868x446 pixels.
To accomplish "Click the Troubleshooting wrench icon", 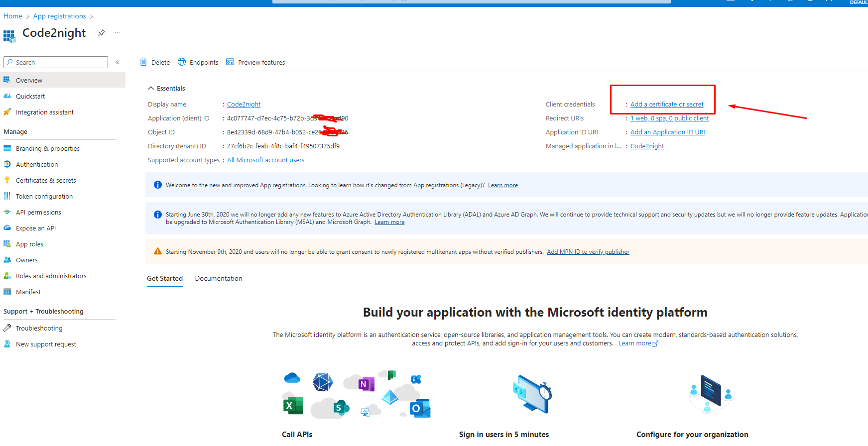I will (x=7, y=328).
